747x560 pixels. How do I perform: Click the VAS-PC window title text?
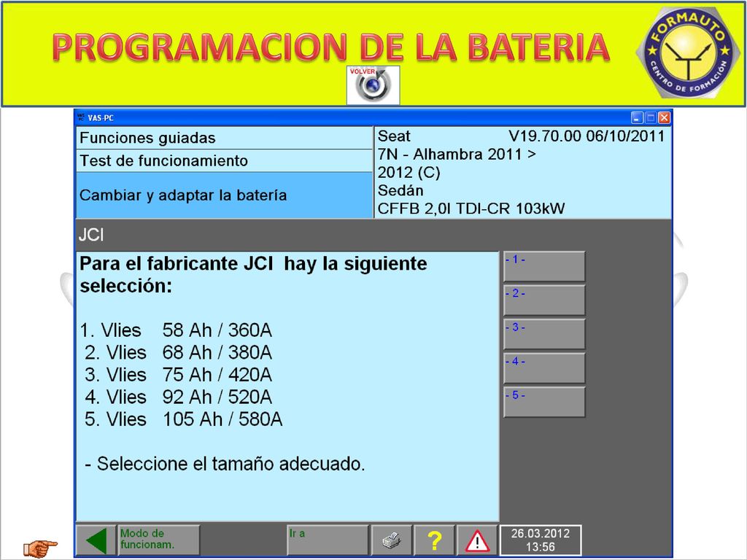pos(101,117)
